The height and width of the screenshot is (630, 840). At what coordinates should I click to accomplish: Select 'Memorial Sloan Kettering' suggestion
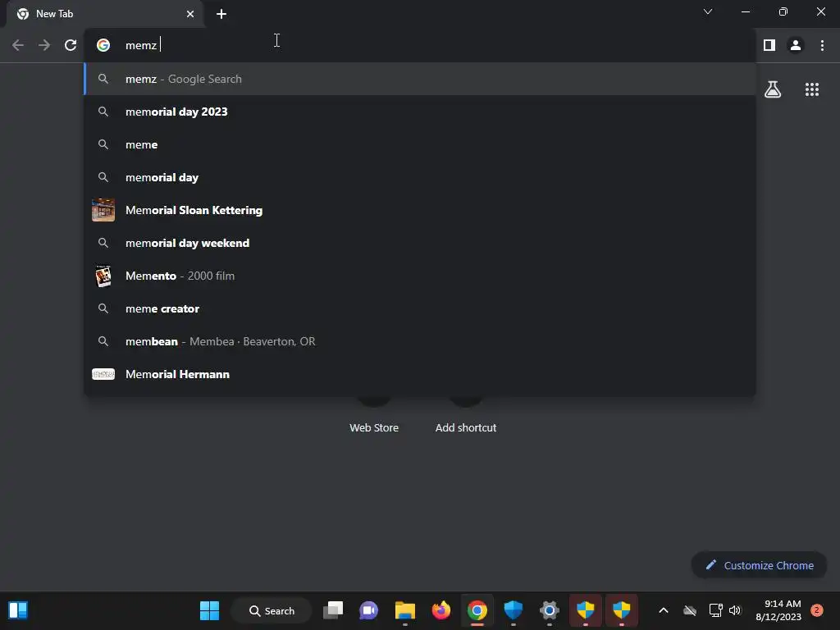421,210
